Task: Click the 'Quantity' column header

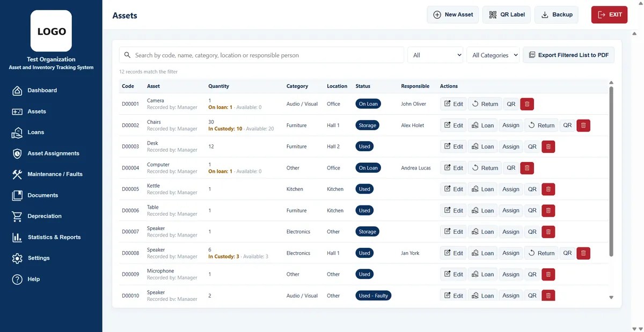Action: 218,86
